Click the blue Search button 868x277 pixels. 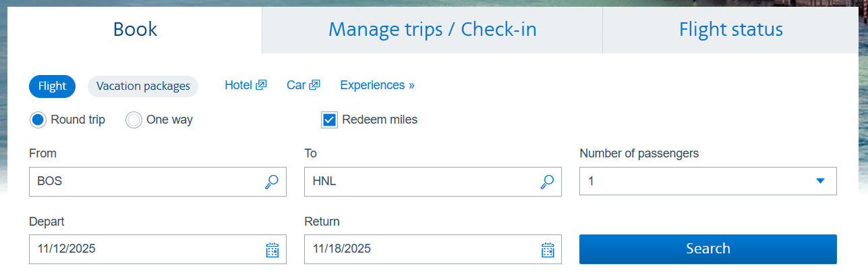(708, 249)
